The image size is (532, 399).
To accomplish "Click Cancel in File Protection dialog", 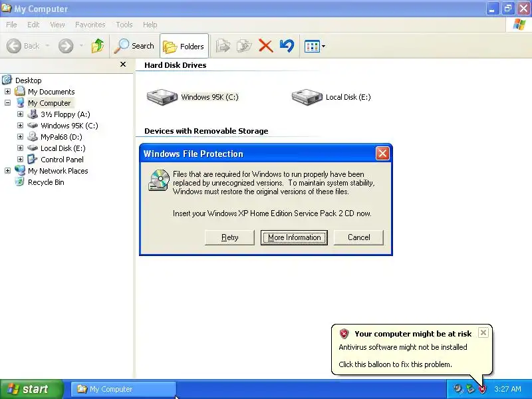I will tap(358, 237).
